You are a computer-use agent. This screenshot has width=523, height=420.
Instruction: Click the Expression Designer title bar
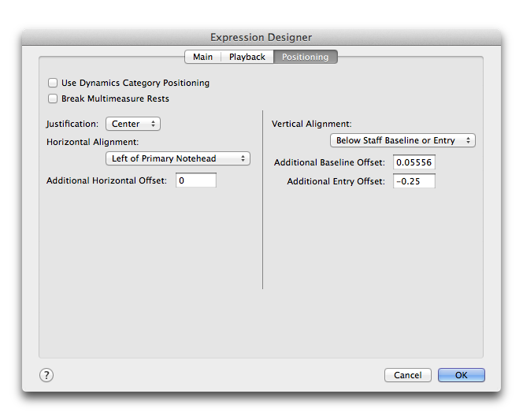(261, 37)
